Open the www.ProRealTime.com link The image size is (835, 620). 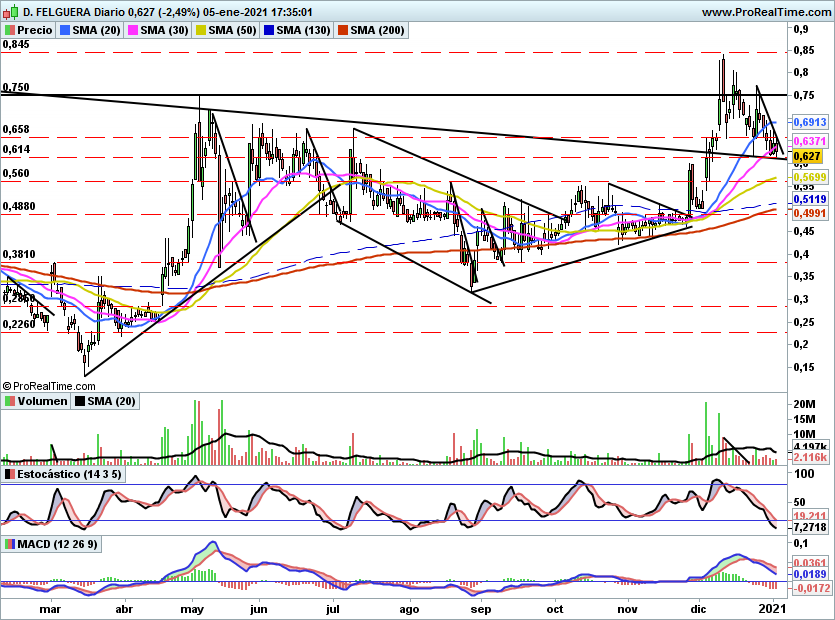(x=765, y=12)
